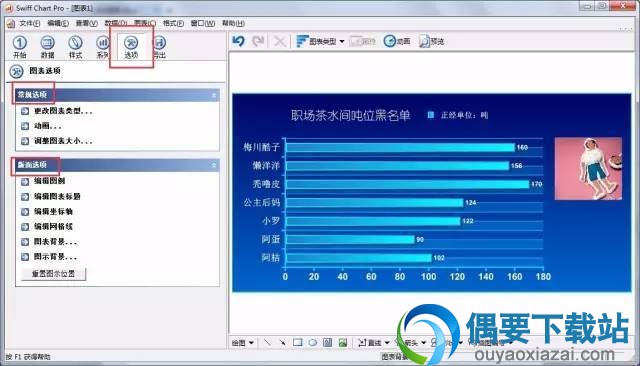Click the legend color square in chart
Viewport: 640px width, 366px height.
pos(431,115)
